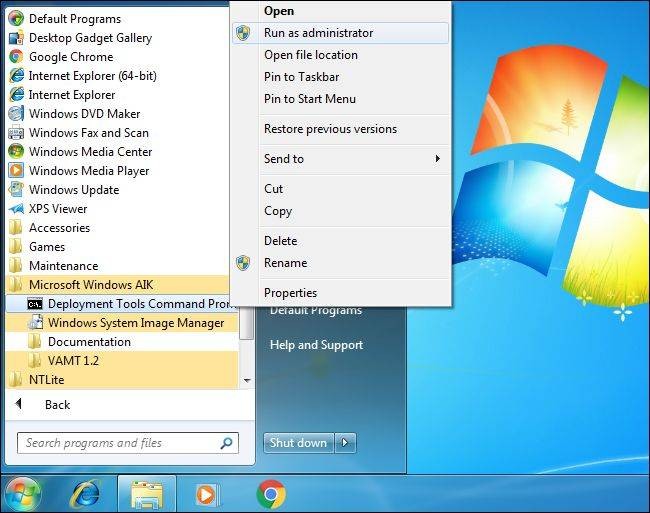Open Google Chrome from the taskbar
Screen dimensions: 650x513
point(271,494)
